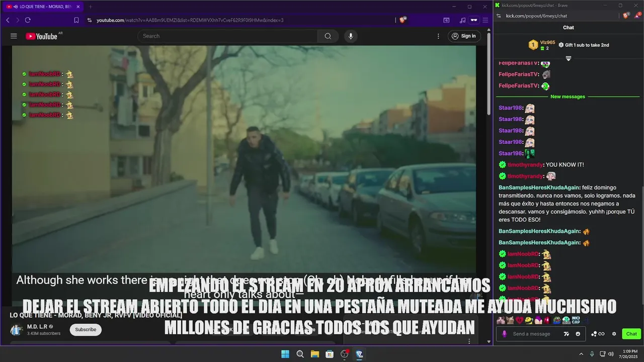Viewport: 644px width, 362px height.
Task: Open Brave playlist music note icon
Action: (462, 20)
